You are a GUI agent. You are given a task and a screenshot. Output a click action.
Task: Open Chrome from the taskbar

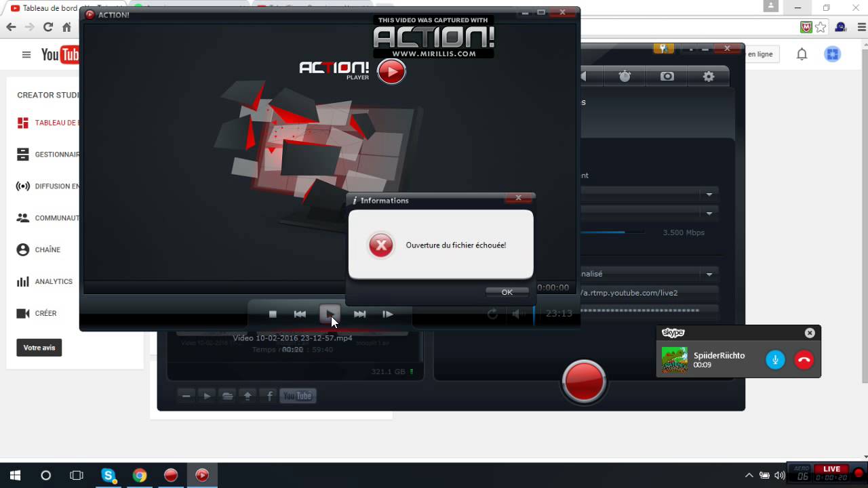coord(140,475)
